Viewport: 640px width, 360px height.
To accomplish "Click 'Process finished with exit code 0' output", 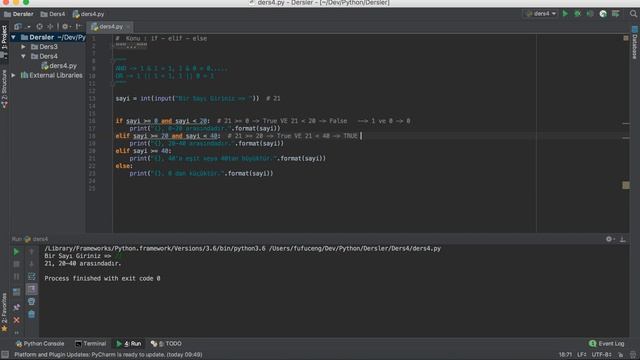I will point(102,278).
